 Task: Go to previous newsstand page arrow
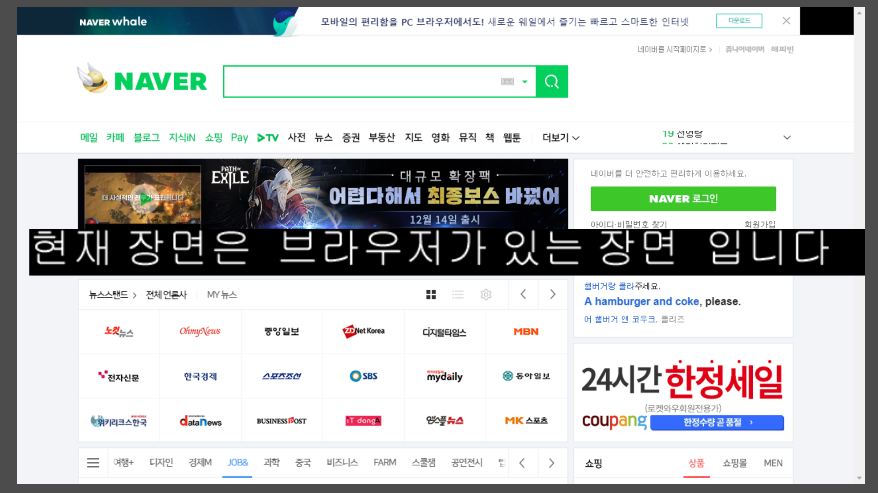point(523,294)
